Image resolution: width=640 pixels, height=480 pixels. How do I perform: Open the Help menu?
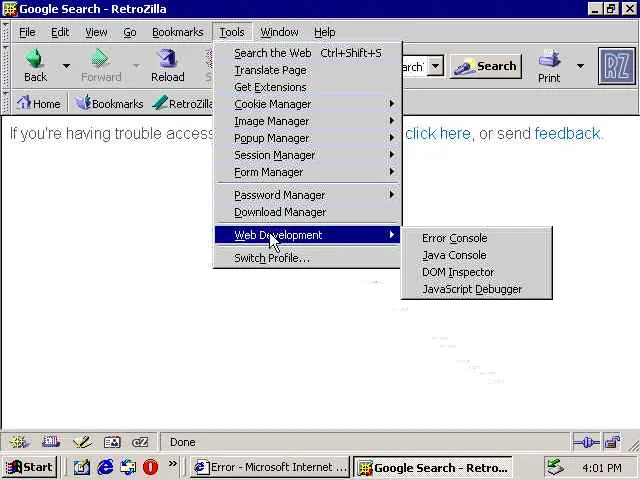(324, 32)
